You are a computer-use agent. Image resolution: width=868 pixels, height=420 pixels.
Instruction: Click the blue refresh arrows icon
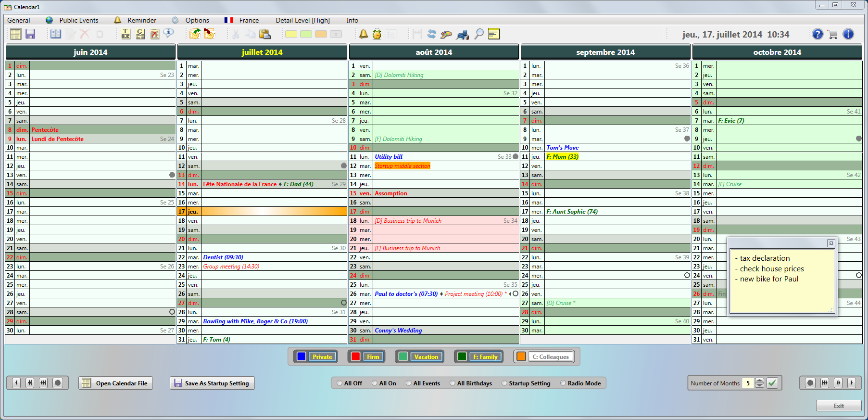click(432, 34)
